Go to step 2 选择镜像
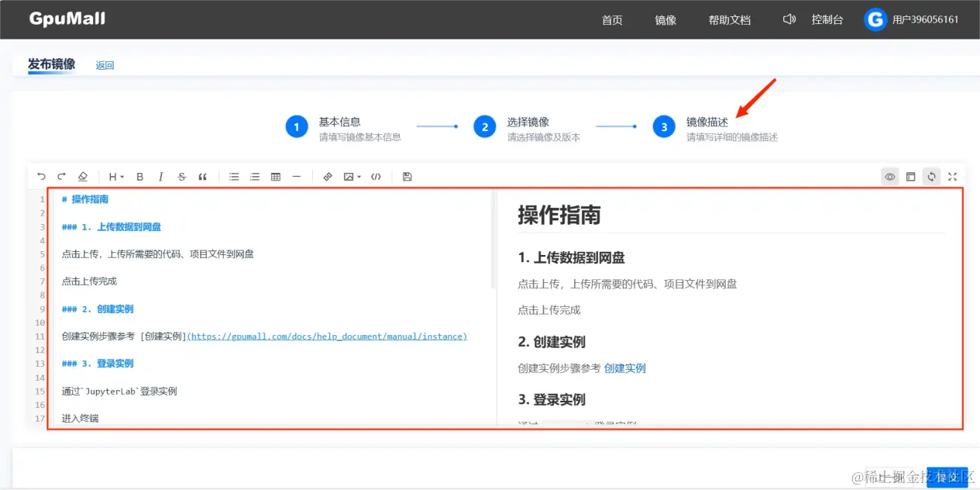Viewport: 980px width, 490px height. 528,122
